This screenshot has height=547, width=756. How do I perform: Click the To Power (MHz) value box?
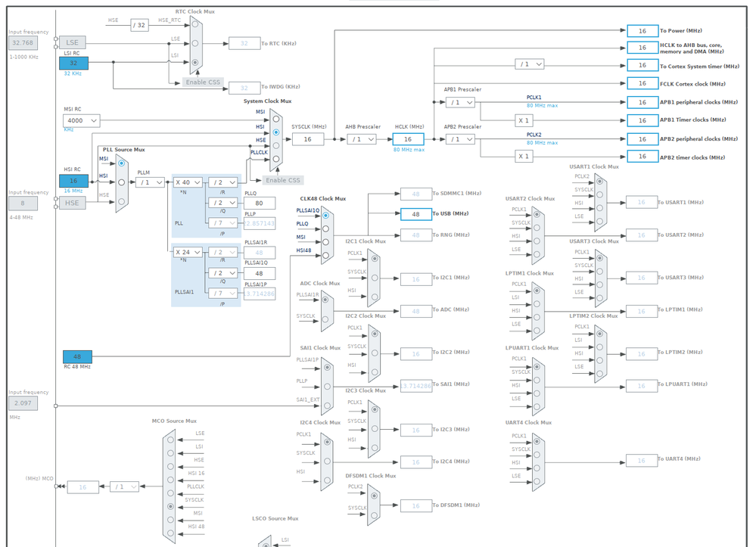pos(642,31)
